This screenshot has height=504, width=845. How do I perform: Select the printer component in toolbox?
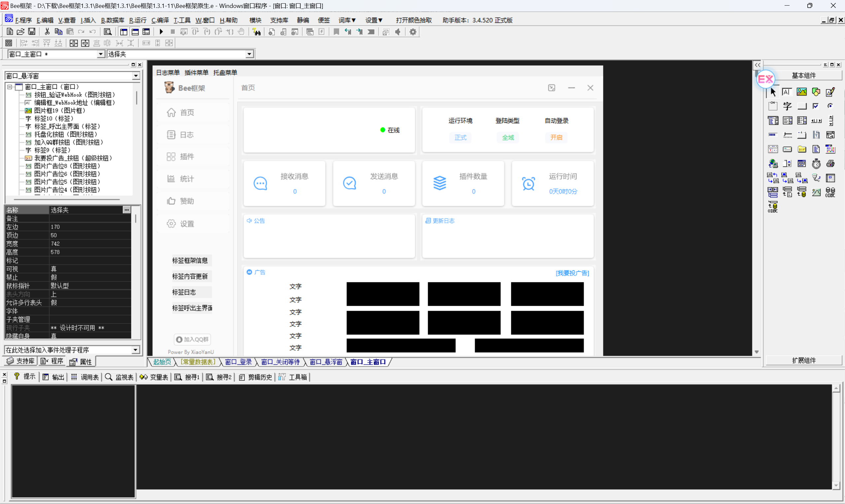[x=830, y=164]
